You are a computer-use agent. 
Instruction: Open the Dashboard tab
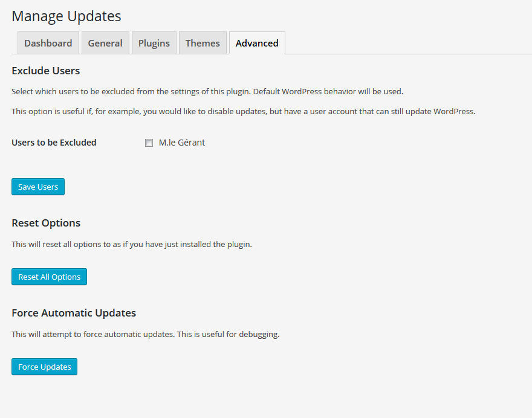(48, 43)
